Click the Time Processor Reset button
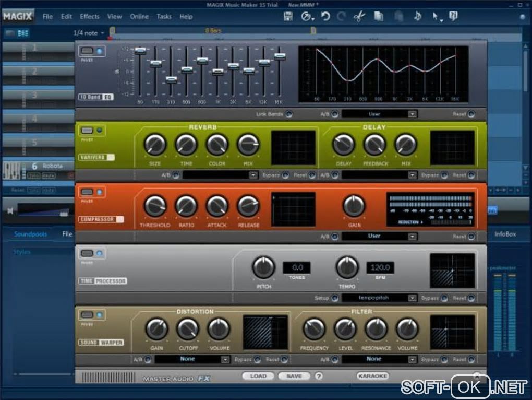Image resolution: width=532 pixels, height=400 pixels. 471,298
